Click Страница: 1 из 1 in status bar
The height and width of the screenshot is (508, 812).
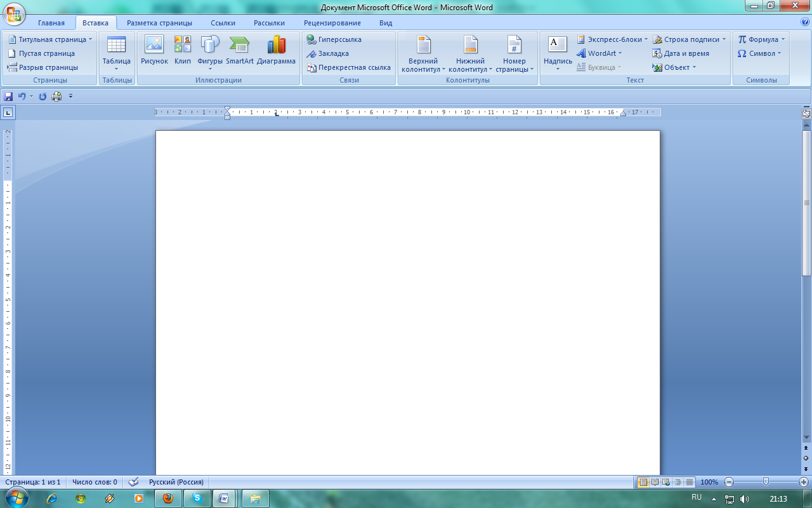(33, 482)
